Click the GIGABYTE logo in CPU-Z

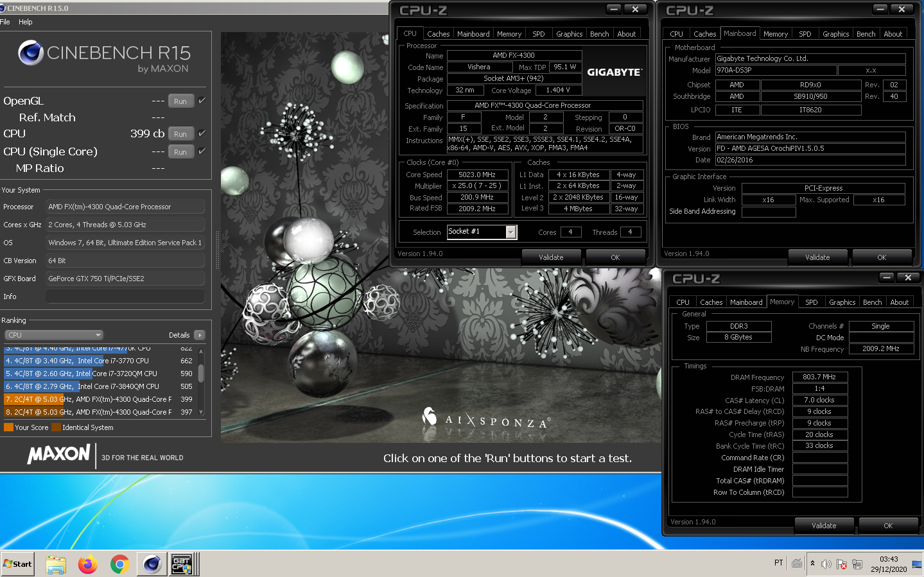point(614,73)
